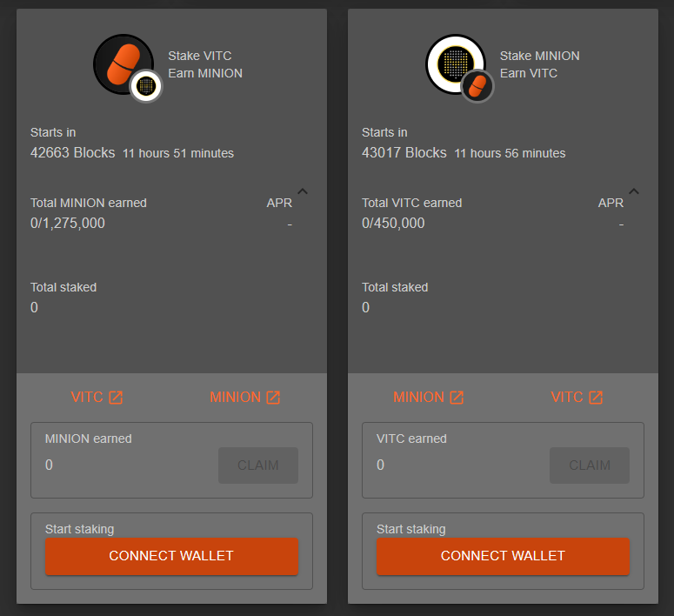Click the '0/450,000' VITC earned value
674x616 pixels.
coord(393,224)
